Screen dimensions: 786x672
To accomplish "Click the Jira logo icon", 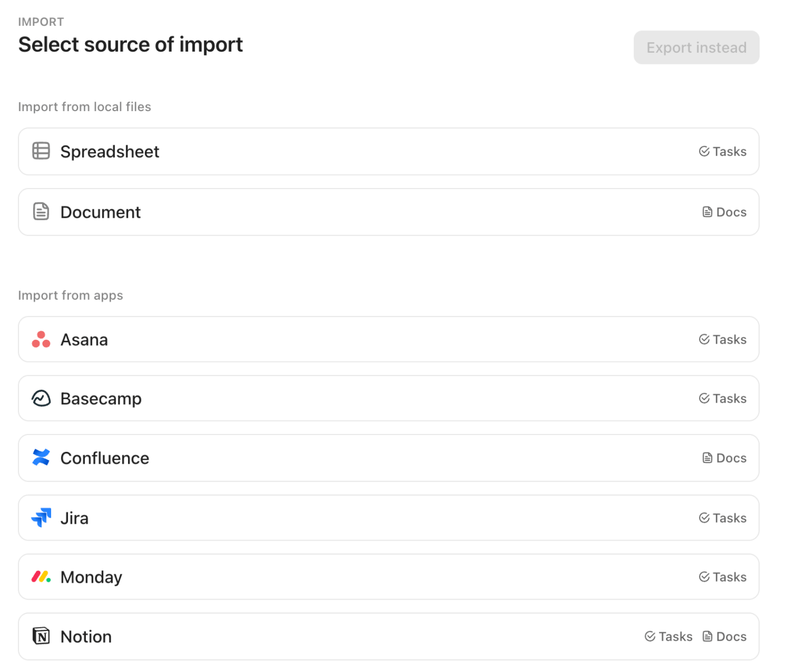I will click(41, 517).
